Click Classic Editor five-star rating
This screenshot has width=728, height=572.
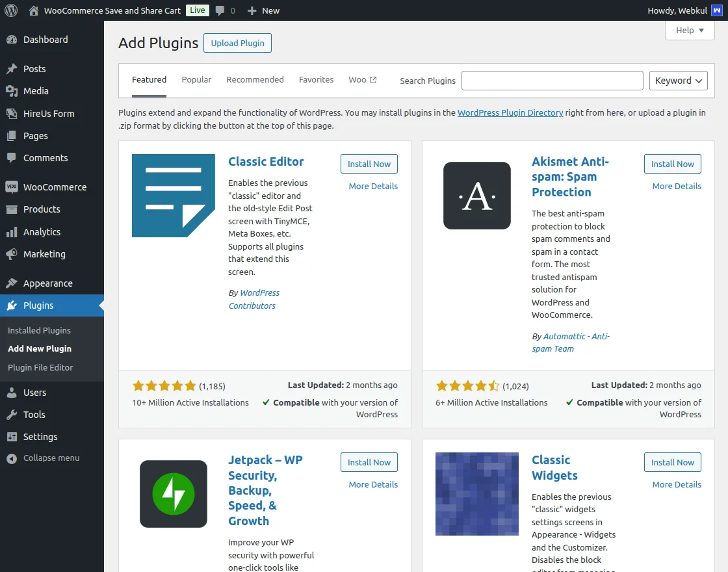[x=164, y=386]
